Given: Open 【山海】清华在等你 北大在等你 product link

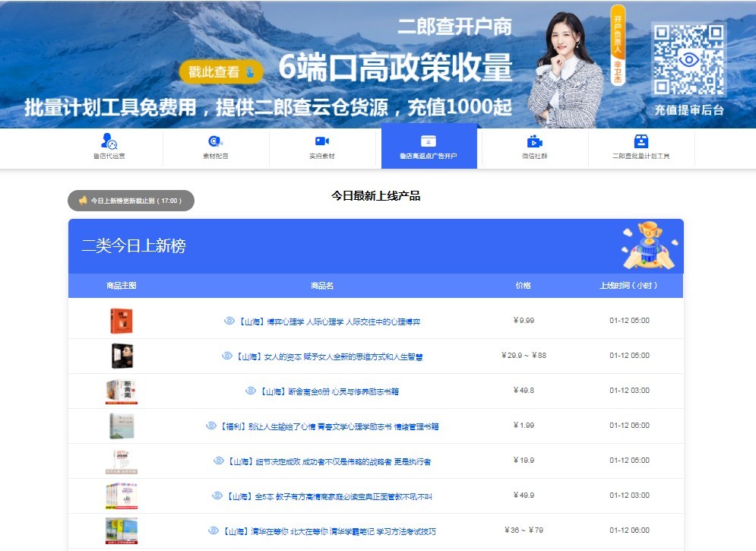Looking at the screenshot, I should click(329, 531).
